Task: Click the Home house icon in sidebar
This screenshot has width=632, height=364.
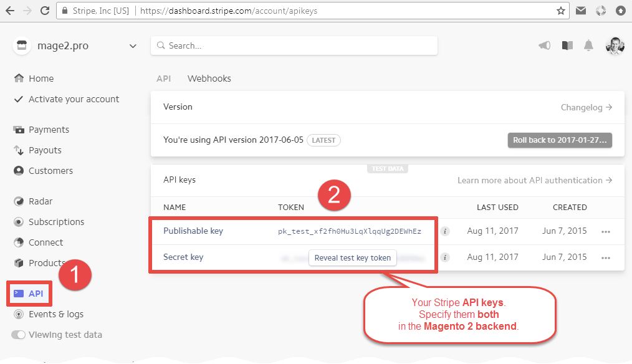Action: (19, 78)
